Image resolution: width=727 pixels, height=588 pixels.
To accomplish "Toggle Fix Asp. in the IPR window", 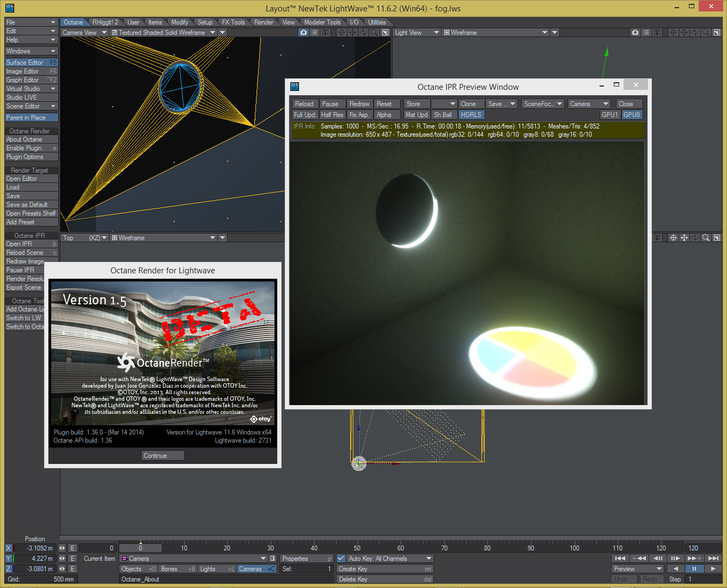I will (x=359, y=115).
